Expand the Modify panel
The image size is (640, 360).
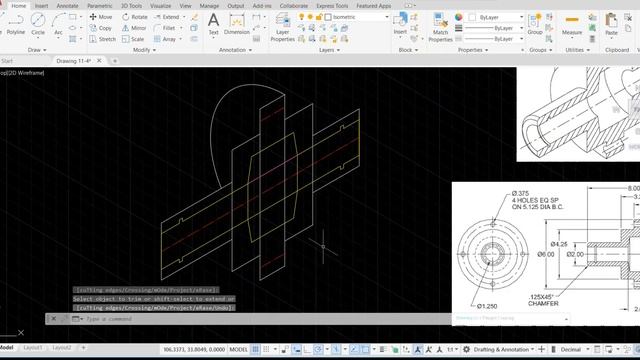click(x=144, y=50)
